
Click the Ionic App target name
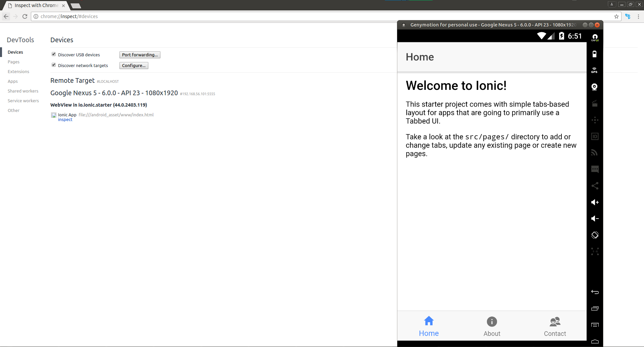(x=67, y=115)
